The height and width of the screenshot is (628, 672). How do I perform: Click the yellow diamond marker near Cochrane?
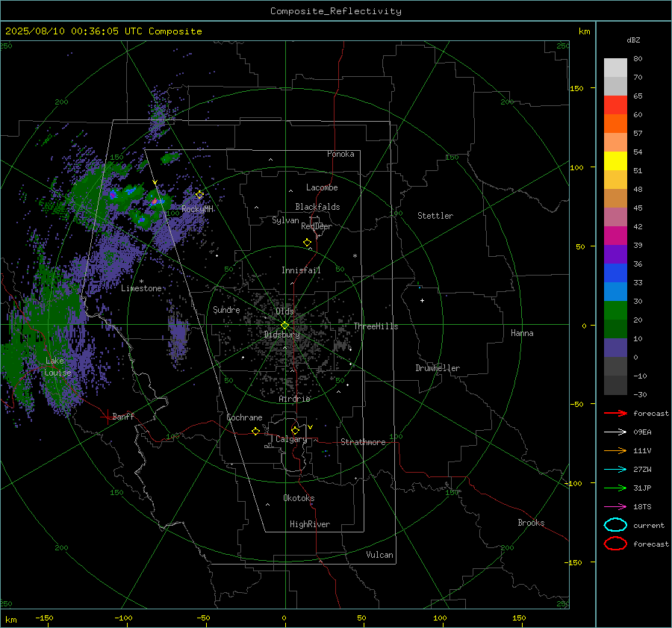click(x=255, y=431)
